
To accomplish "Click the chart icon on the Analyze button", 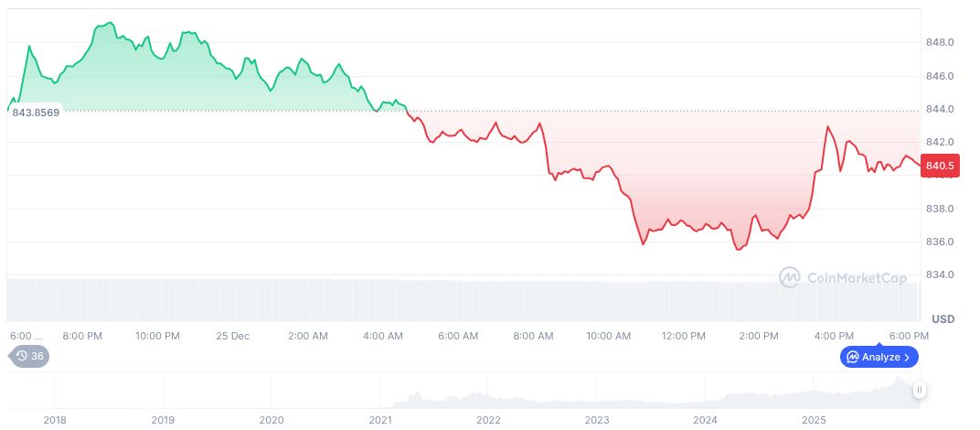I will click(x=852, y=357).
